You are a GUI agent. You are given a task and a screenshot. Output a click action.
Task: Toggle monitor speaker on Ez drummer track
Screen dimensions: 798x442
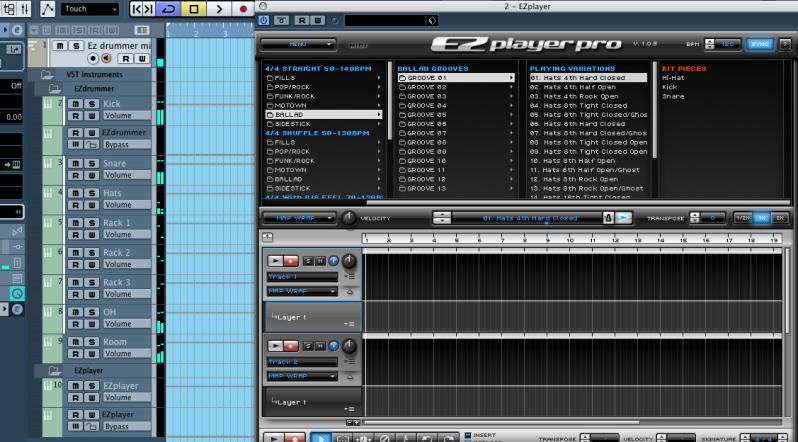coord(106,59)
